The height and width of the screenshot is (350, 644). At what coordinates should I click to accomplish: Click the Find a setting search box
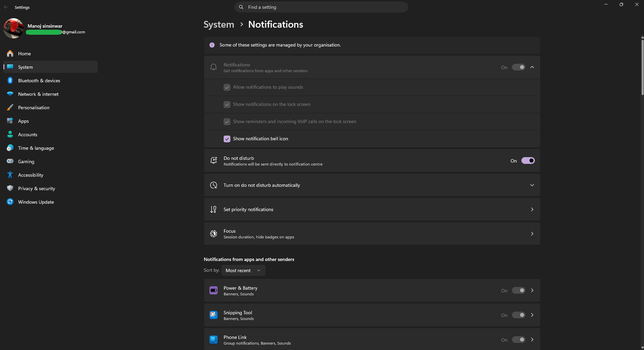coord(321,7)
